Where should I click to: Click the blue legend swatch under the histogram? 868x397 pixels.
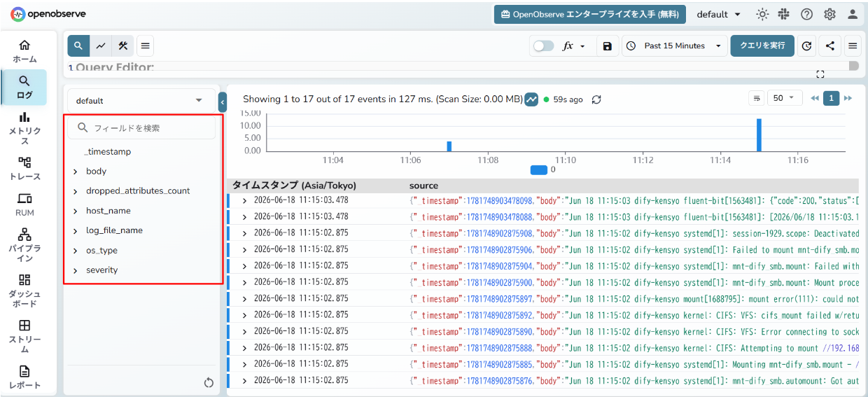click(x=538, y=169)
